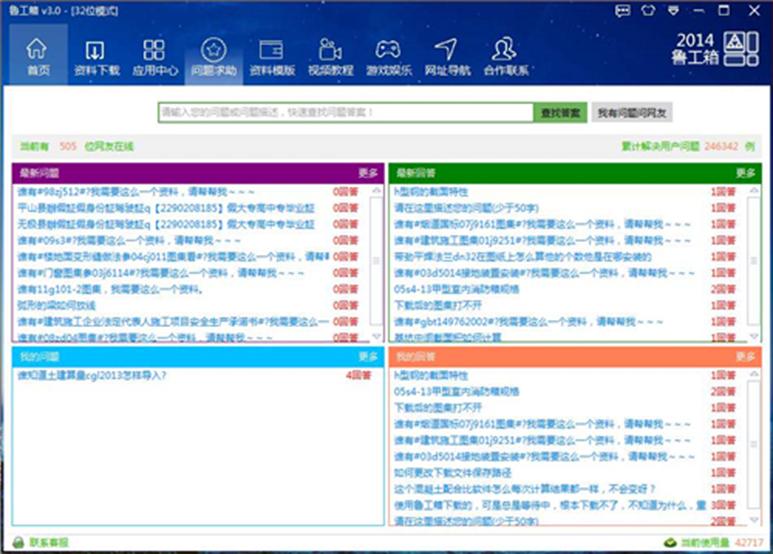Open 更多 in the green 最新回答 panel
The width and height of the screenshot is (773, 554).
745,173
